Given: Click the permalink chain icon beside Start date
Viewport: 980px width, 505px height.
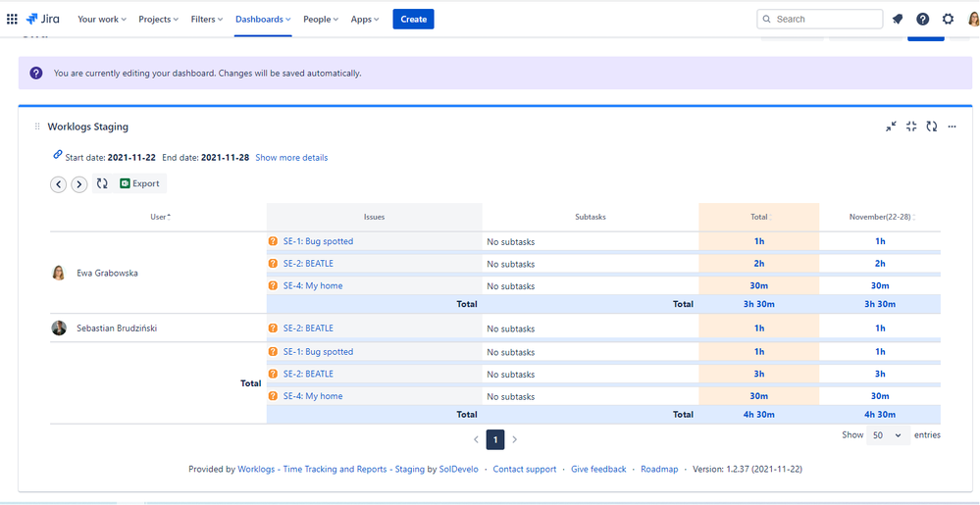Looking at the screenshot, I should (x=58, y=156).
